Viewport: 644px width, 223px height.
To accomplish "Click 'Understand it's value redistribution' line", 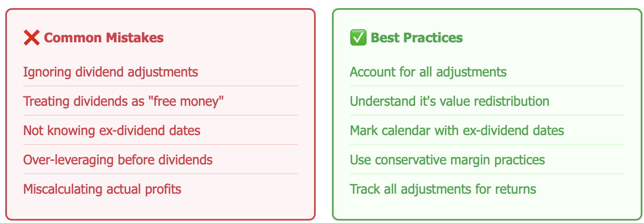I will 449,101.
